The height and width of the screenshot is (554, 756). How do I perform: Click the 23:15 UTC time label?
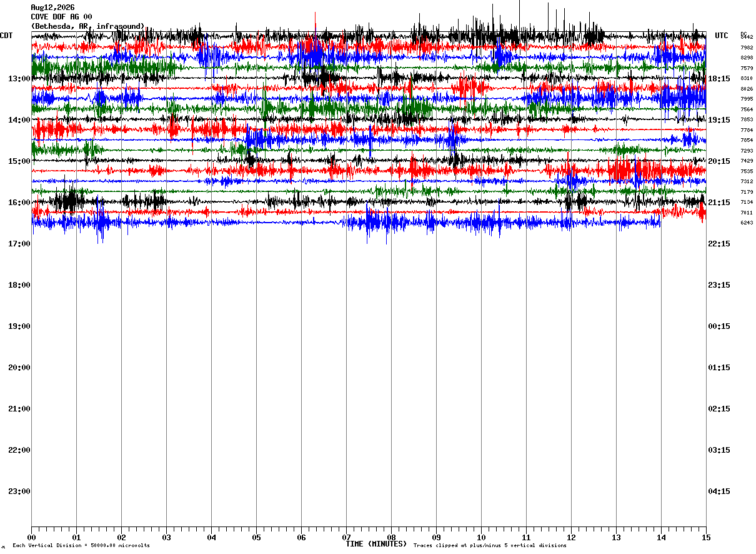point(719,285)
